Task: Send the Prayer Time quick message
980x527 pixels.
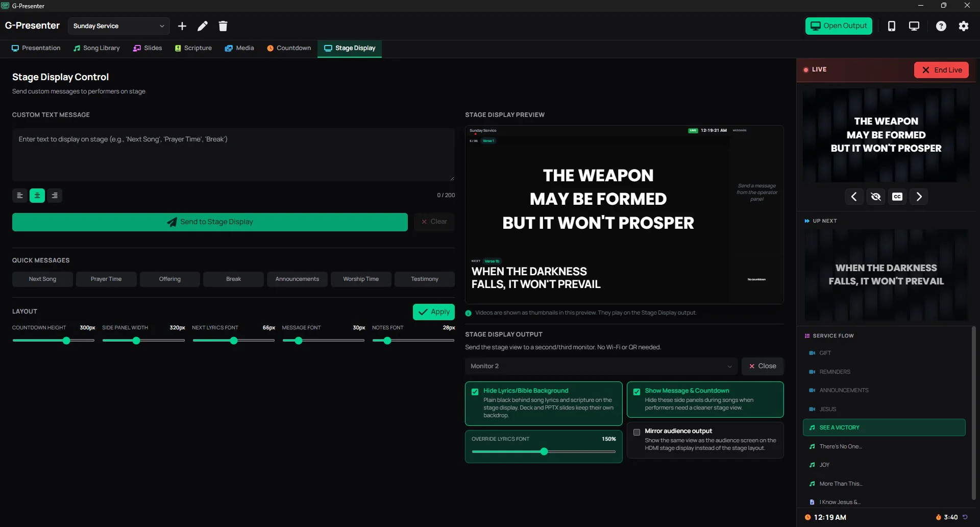Action: [106, 279]
